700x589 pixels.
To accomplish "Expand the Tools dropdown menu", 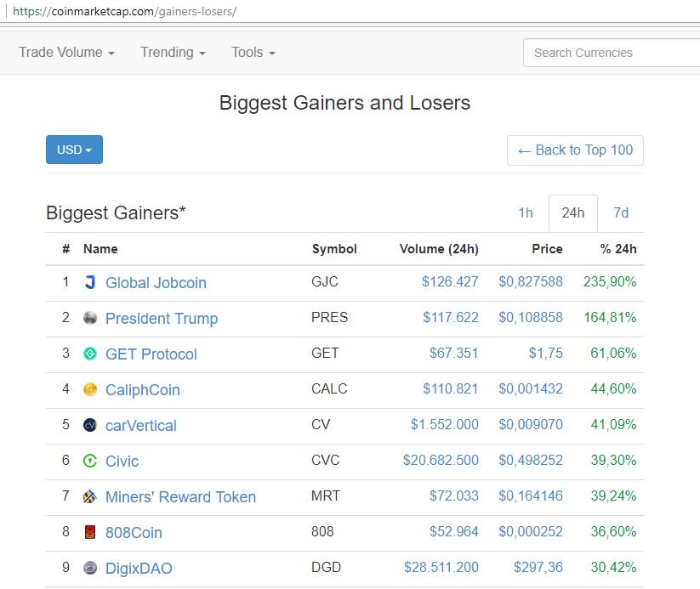I will [x=253, y=52].
